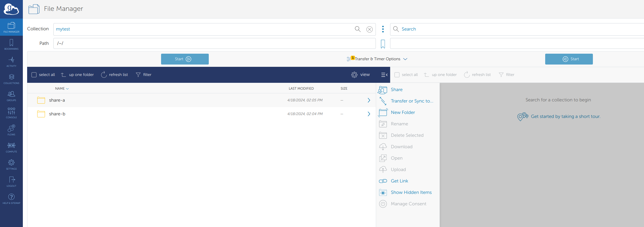Viewport: 644px width, 227px height.
Task: Click the LAST MODIFIED column header
Action: pyautogui.click(x=301, y=89)
